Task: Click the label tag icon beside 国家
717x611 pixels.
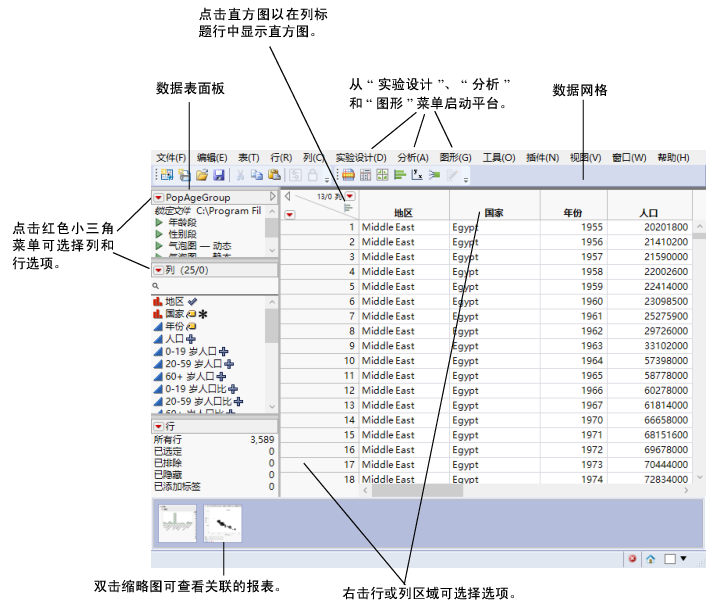Action: pos(192,314)
